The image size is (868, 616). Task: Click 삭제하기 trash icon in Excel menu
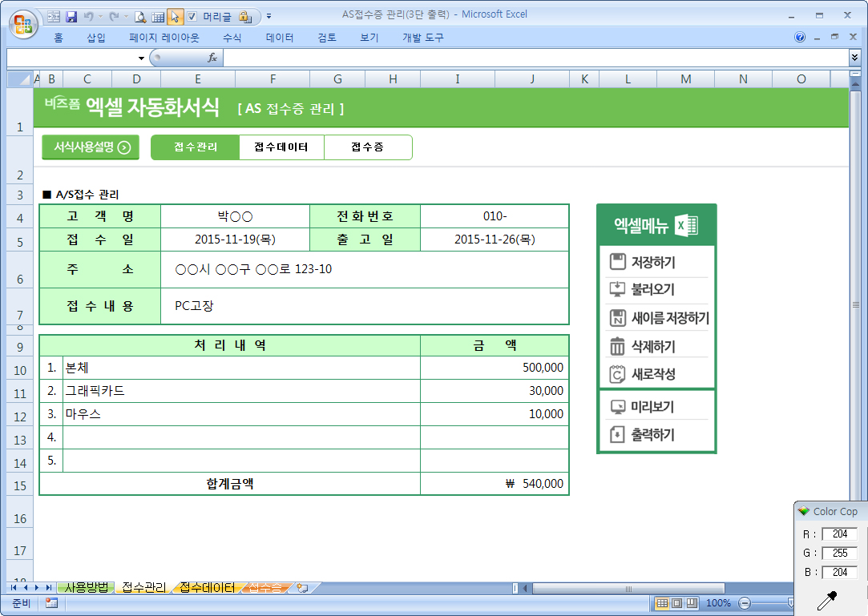[617, 346]
